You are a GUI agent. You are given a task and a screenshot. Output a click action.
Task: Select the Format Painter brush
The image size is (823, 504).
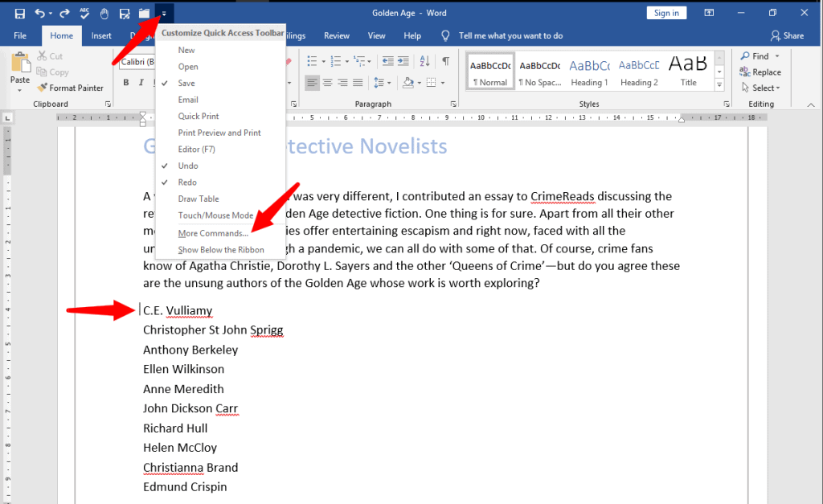(71, 88)
